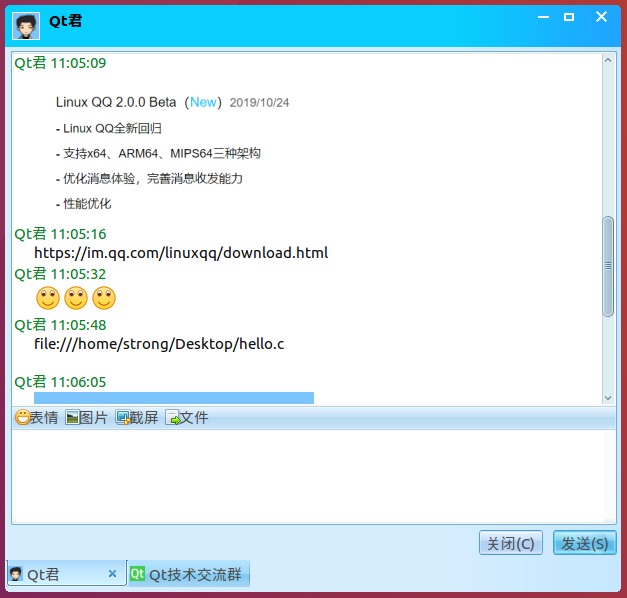Click the Qt君 11:05:16 timestamp

point(60,234)
